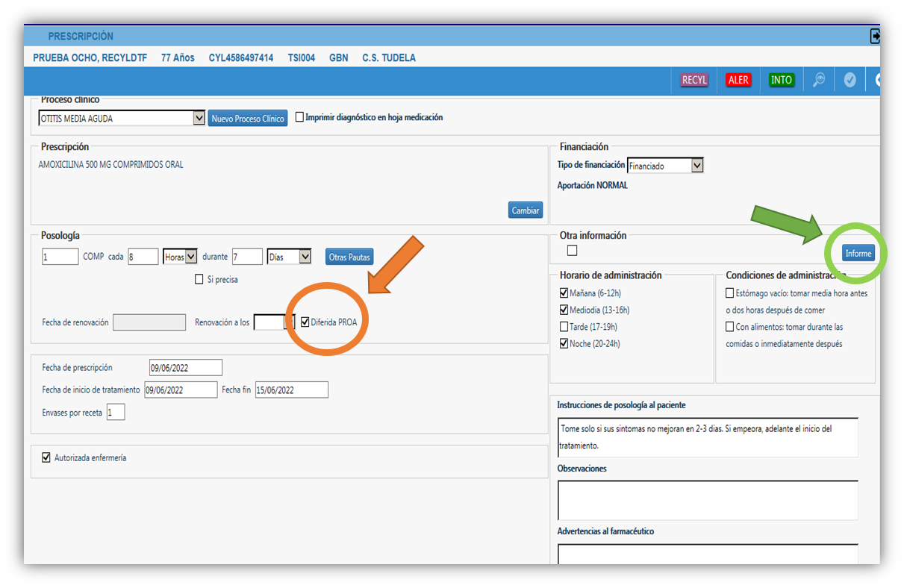Check the Tarde (17-19h) schedule box

[x=564, y=327]
